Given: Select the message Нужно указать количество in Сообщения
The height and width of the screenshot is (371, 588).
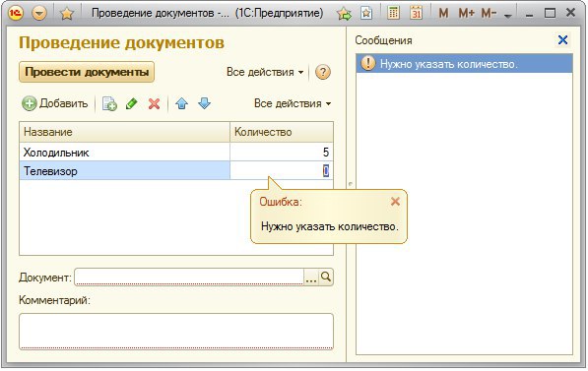Looking at the screenshot, I should [x=464, y=63].
